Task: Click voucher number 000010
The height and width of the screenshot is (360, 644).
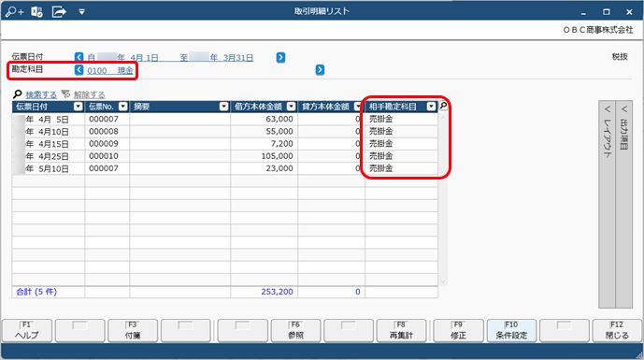Action: pos(104,156)
